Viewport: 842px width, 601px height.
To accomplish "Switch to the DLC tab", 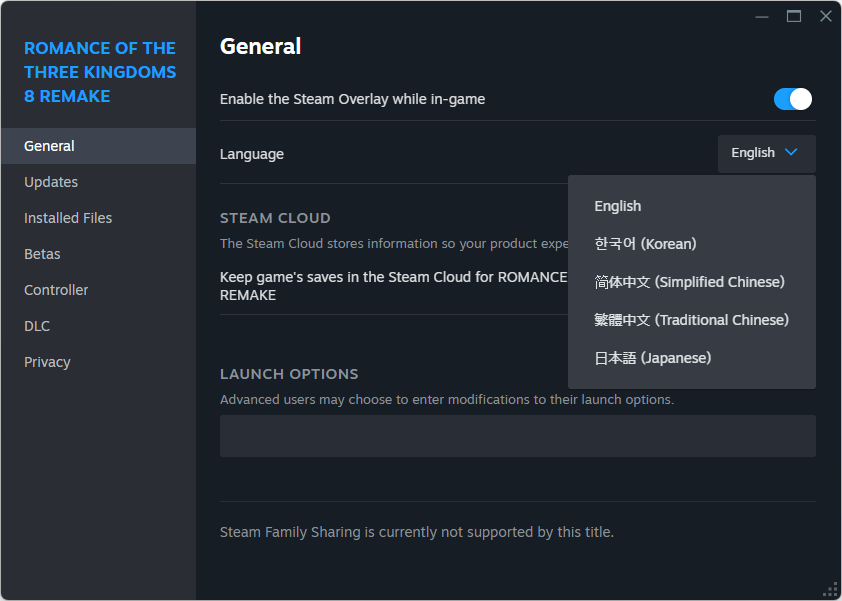I will click(37, 326).
